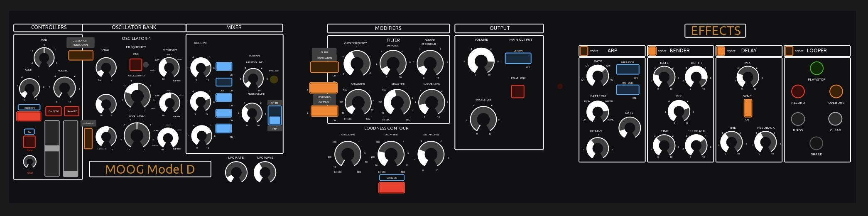The width and height of the screenshot is (868, 216).
Task: Click the EFFECTS header label
Action: (715, 31)
